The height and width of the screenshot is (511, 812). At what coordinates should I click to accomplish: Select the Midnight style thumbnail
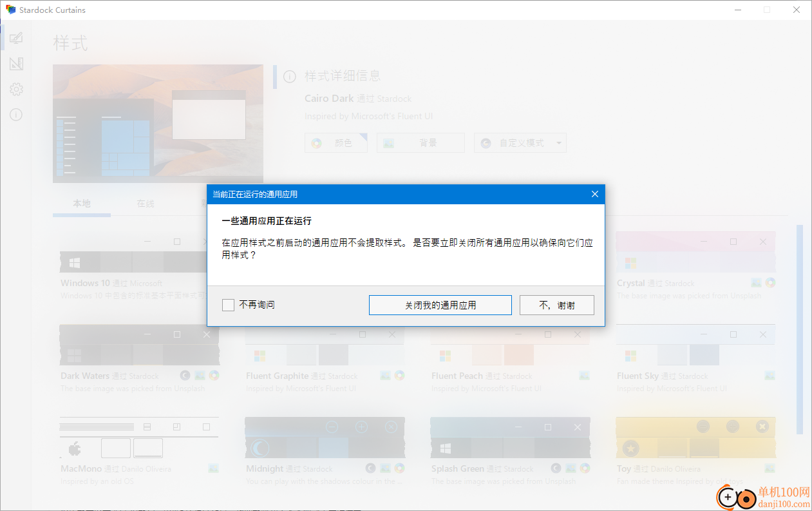[x=325, y=438]
